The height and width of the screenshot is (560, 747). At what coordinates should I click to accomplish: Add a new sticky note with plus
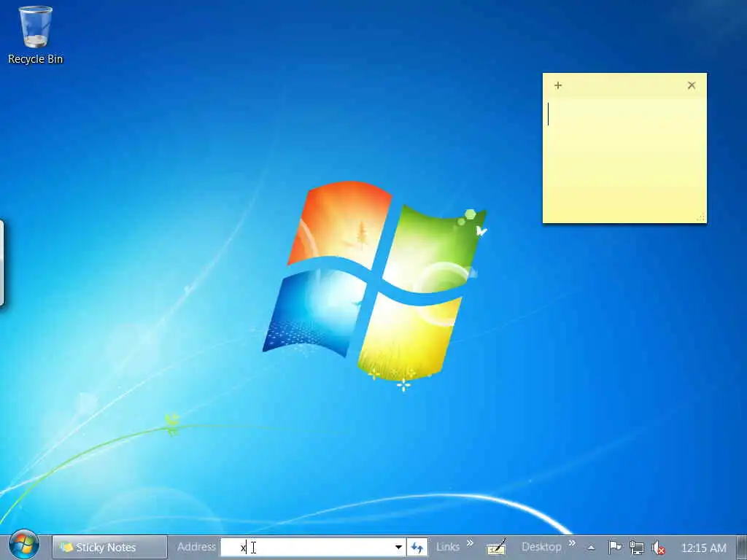point(558,86)
